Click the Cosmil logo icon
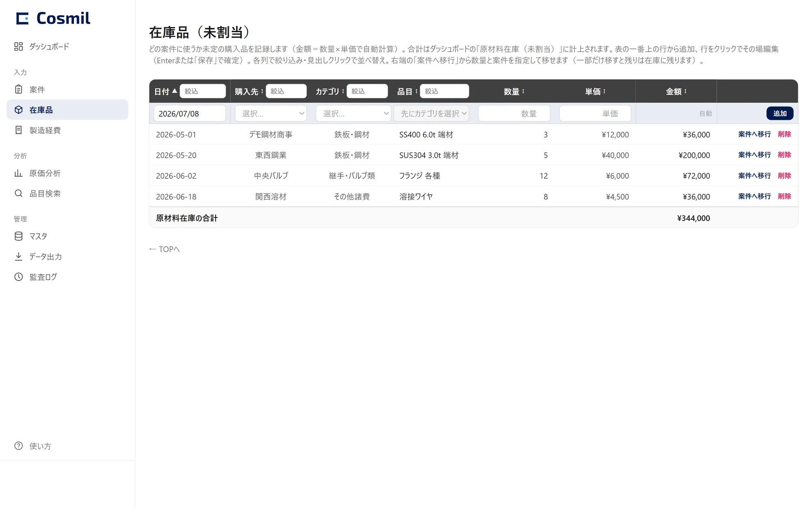Image resolution: width=812 pixels, height=508 pixels. point(22,18)
